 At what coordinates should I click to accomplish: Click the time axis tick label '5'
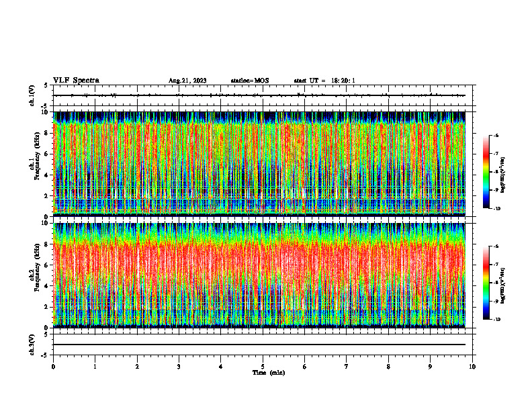[263, 367]
